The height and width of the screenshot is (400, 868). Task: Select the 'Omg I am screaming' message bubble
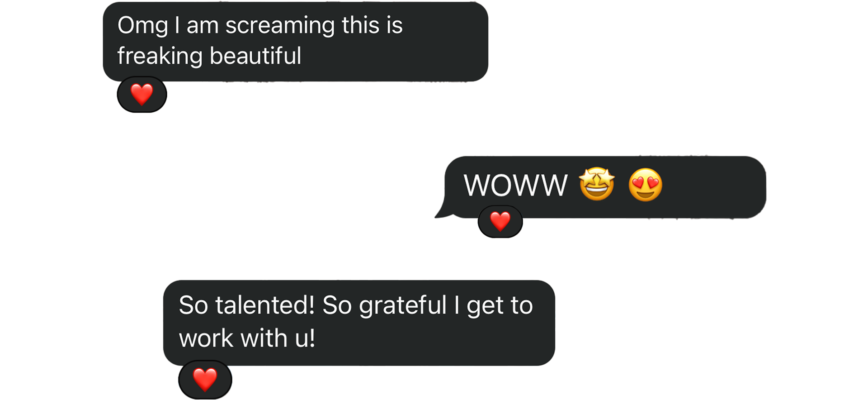[x=296, y=42]
